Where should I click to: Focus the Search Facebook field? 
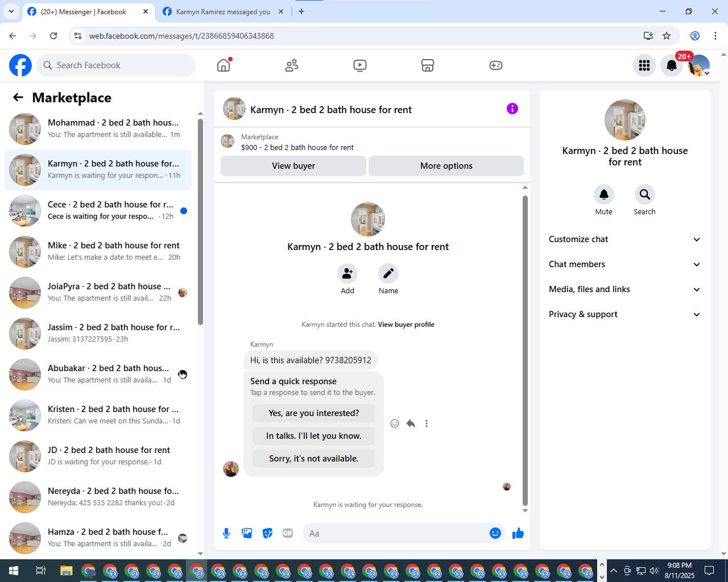coord(116,65)
